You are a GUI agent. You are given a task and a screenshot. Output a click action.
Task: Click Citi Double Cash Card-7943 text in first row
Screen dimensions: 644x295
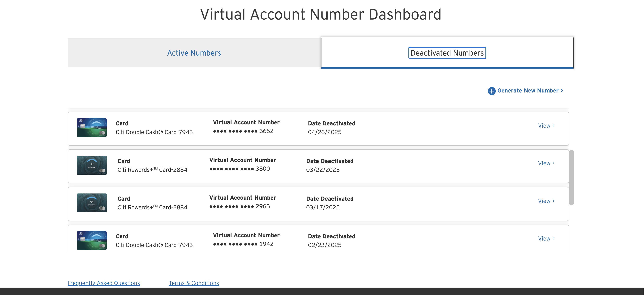(154, 132)
